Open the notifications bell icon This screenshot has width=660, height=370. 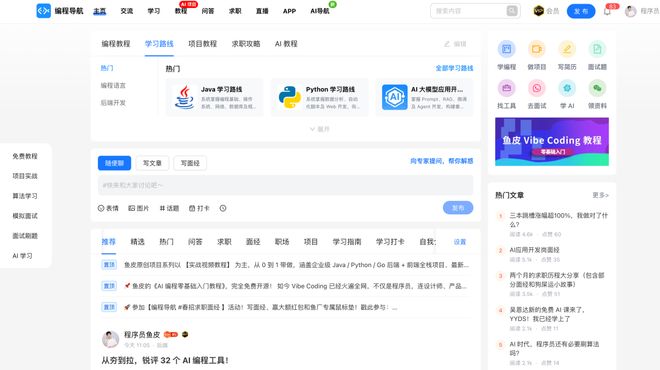[x=607, y=11]
